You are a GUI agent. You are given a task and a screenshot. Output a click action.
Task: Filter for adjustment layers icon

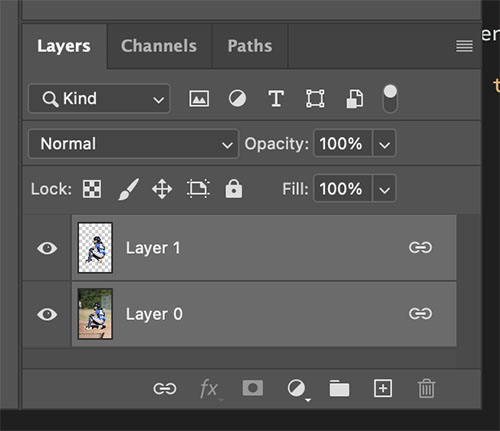pyautogui.click(x=237, y=99)
